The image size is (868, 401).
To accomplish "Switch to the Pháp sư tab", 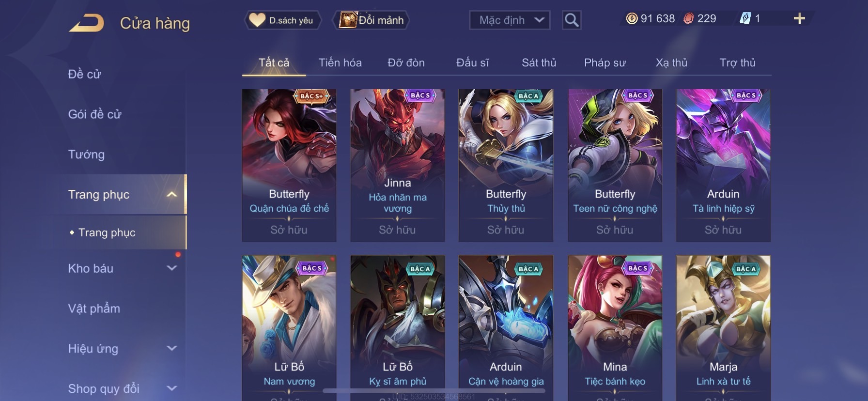I will tap(605, 62).
